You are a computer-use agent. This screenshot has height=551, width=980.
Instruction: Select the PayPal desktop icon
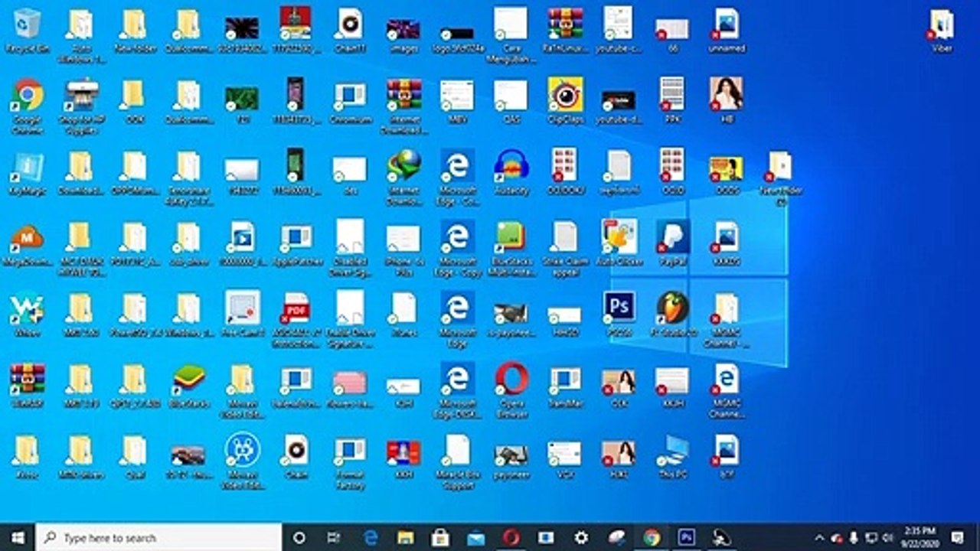click(673, 244)
